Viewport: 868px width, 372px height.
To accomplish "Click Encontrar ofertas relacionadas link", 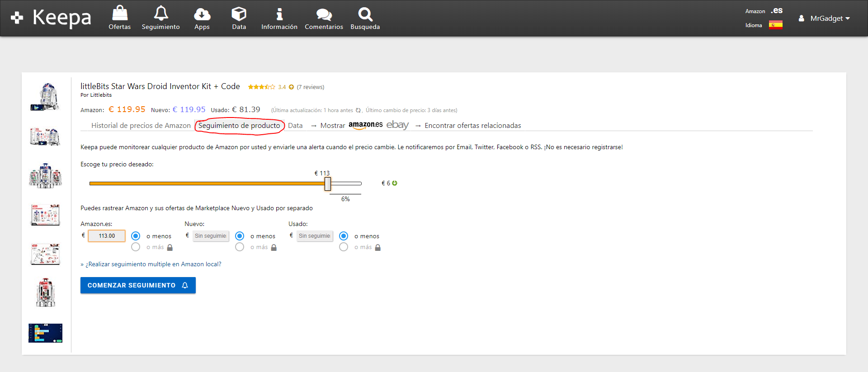I will (x=473, y=126).
